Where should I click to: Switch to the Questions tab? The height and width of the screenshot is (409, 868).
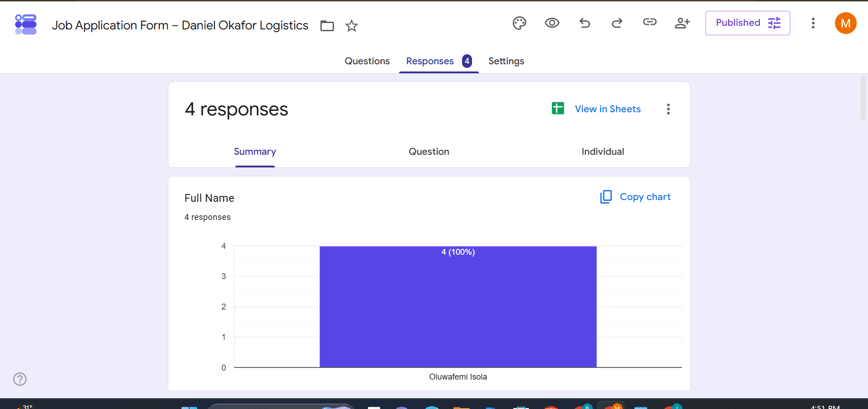tap(367, 61)
